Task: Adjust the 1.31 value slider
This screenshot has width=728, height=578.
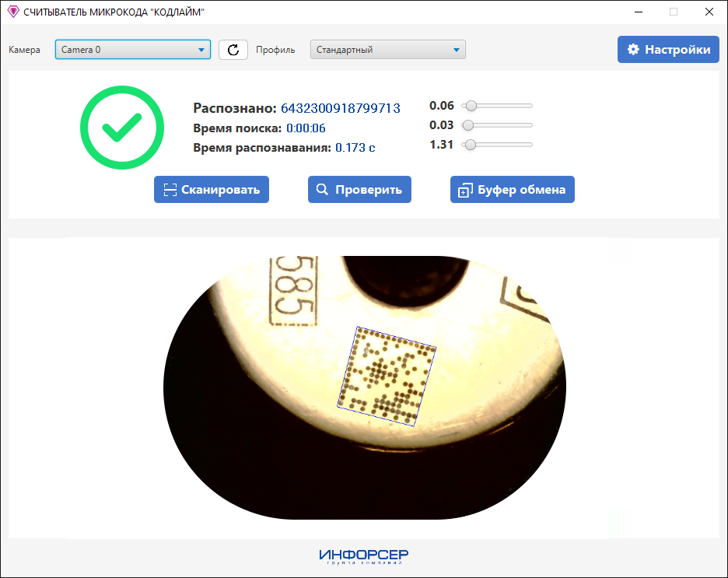Action: [497, 145]
